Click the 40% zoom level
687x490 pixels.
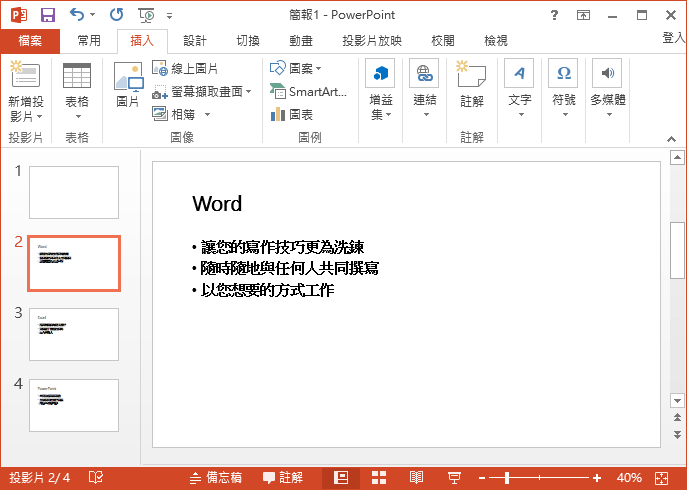pyautogui.click(x=629, y=478)
